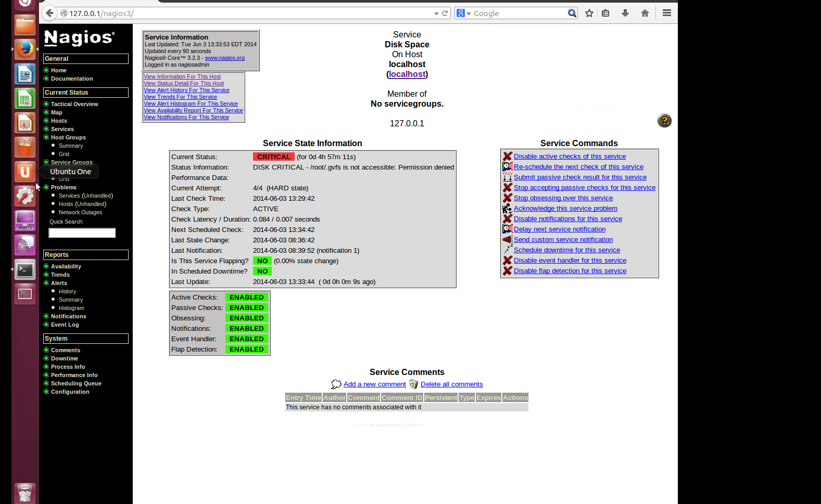
Task: Open Availability report in sidebar
Action: [66, 266]
